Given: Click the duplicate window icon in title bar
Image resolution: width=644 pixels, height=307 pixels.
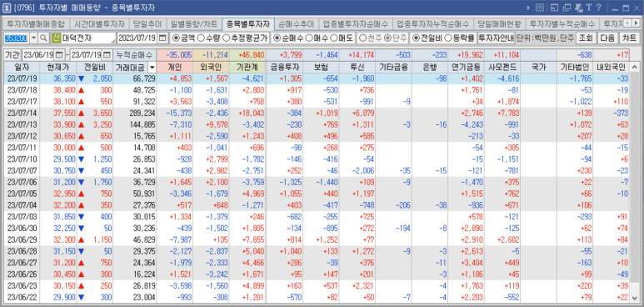Looking at the screenshot, I should coord(567,8).
